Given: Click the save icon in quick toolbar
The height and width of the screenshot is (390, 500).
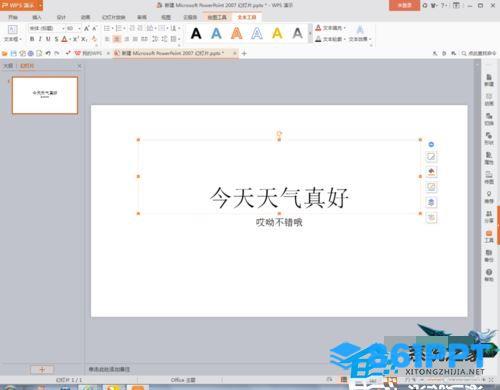Looking at the screenshot, I should 14,53.
